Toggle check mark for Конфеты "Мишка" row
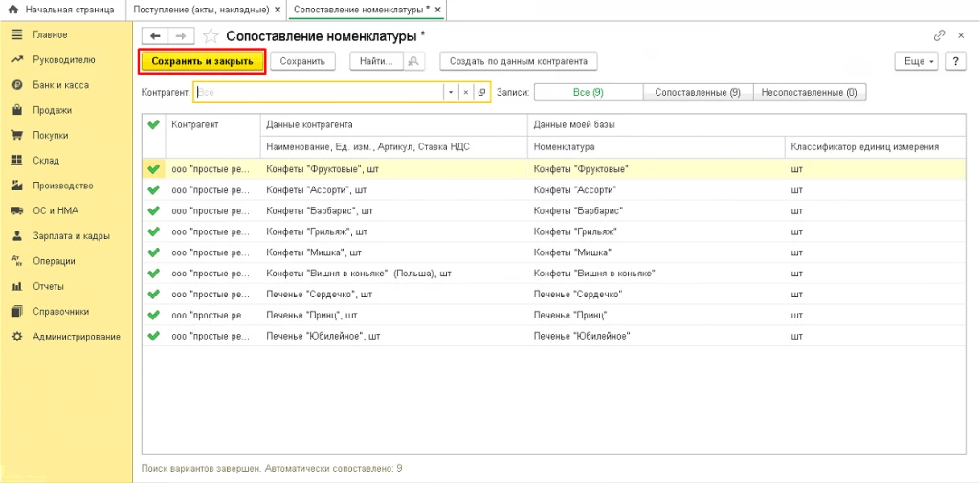The image size is (980, 483). point(153,252)
